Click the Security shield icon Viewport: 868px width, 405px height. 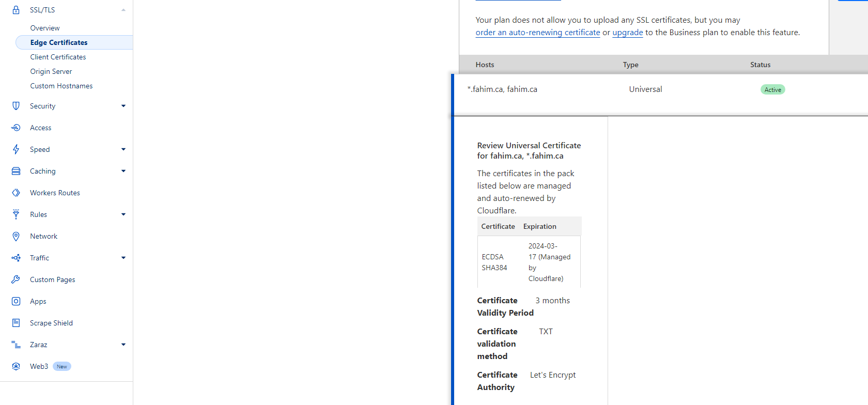pyautogui.click(x=16, y=106)
